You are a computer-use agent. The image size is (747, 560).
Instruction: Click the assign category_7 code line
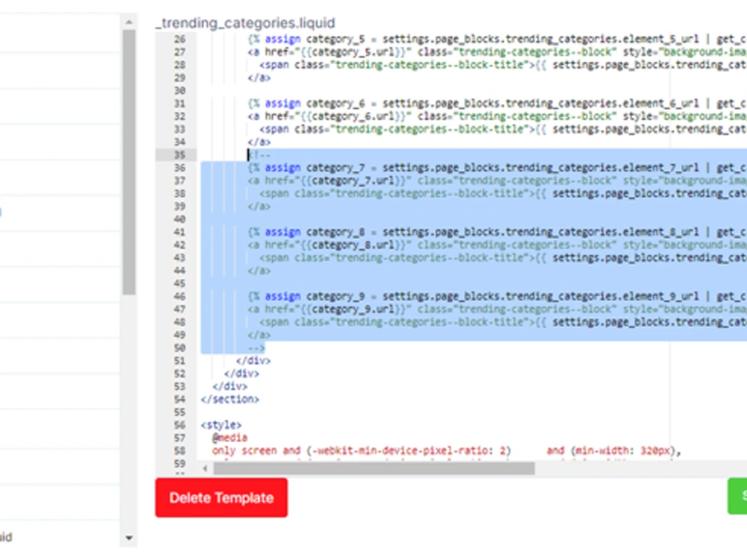[x=497, y=167]
